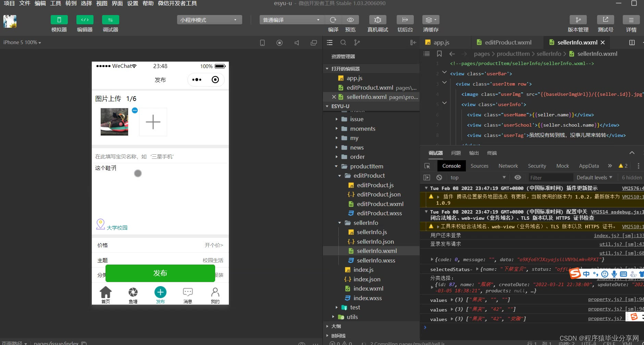Viewport: 644px width, 345px height.
Task: Click the add image plus box
Action: (x=153, y=122)
